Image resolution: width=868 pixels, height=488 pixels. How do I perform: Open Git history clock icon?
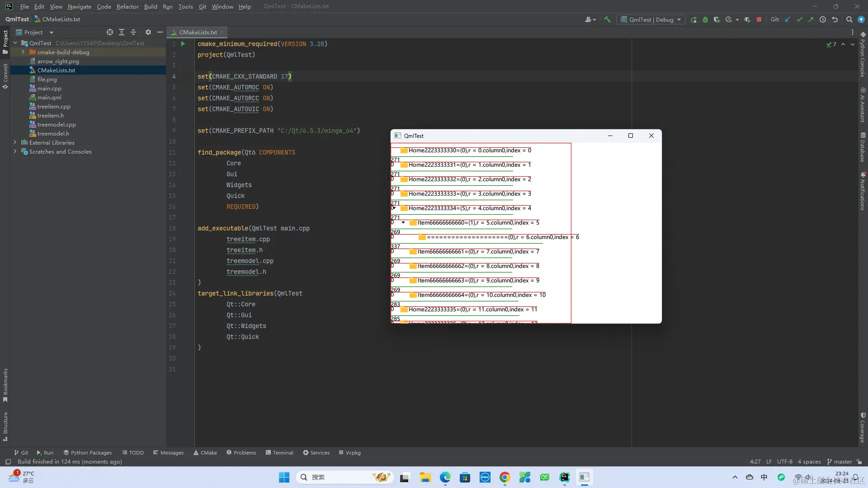(x=823, y=19)
